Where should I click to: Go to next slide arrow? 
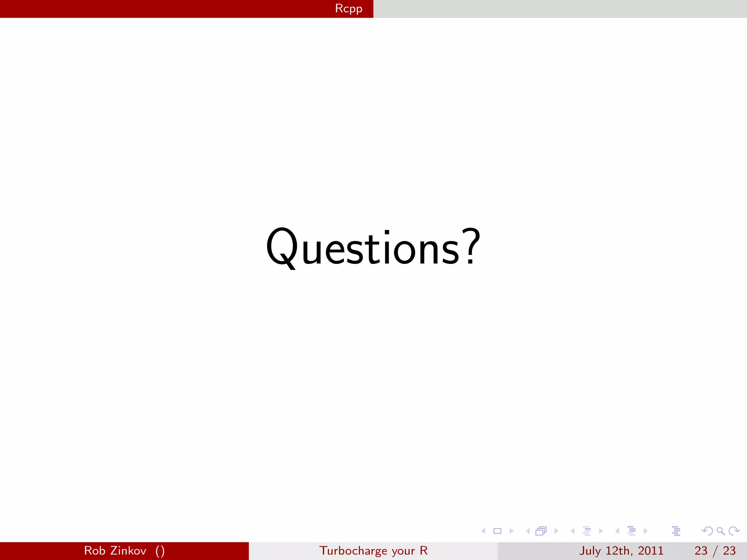click(512, 531)
